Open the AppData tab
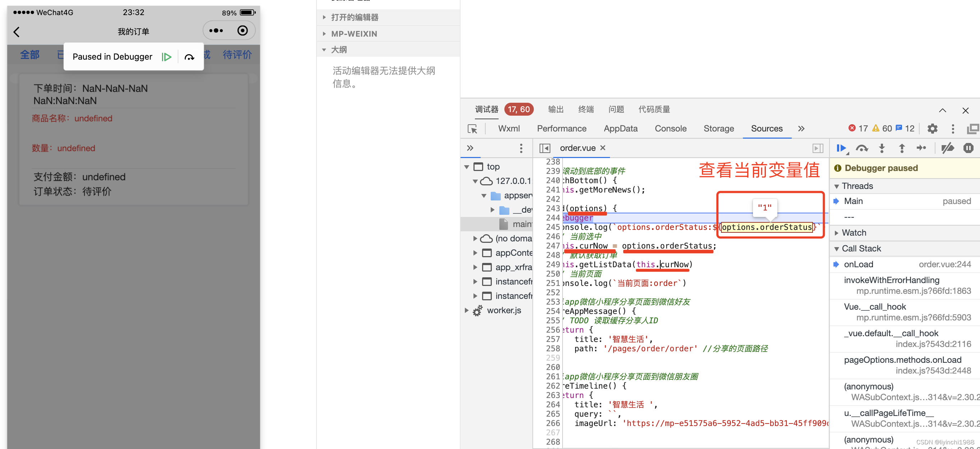980x449 pixels. pyautogui.click(x=620, y=129)
